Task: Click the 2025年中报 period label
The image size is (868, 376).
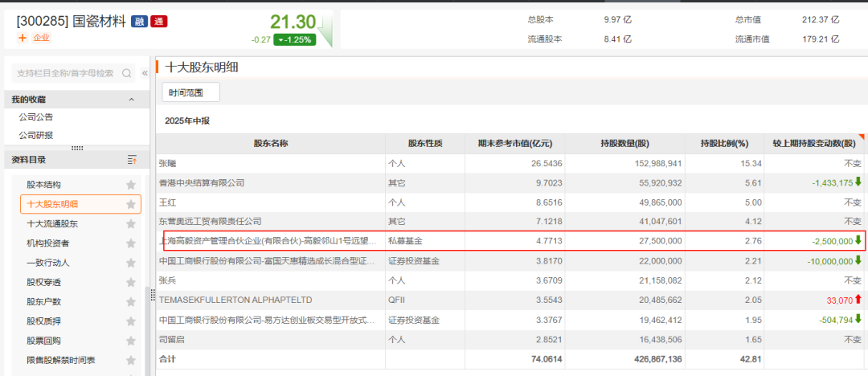Action: pyautogui.click(x=187, y=121)
